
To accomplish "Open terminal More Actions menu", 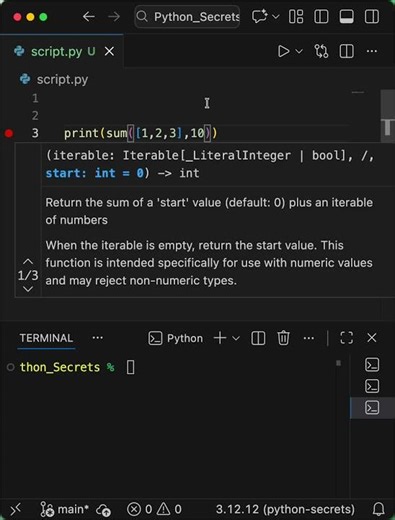I will tap(309, 338).
